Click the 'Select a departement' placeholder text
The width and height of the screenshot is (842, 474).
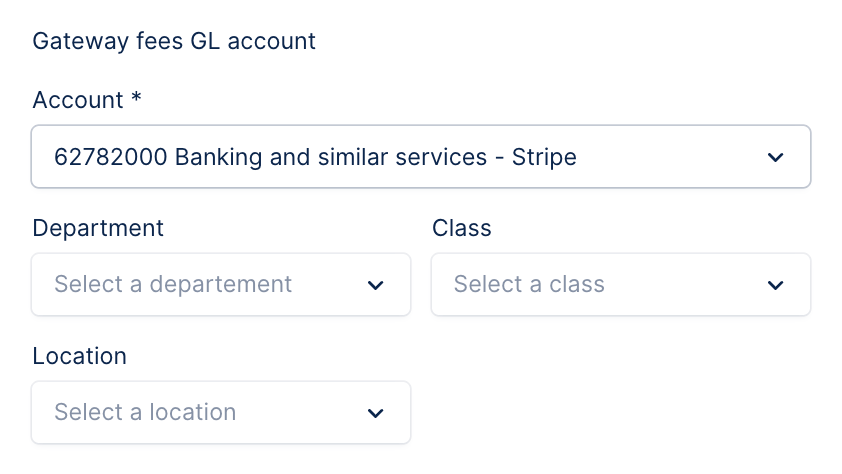pyautogui.click(x=173, y=285)
